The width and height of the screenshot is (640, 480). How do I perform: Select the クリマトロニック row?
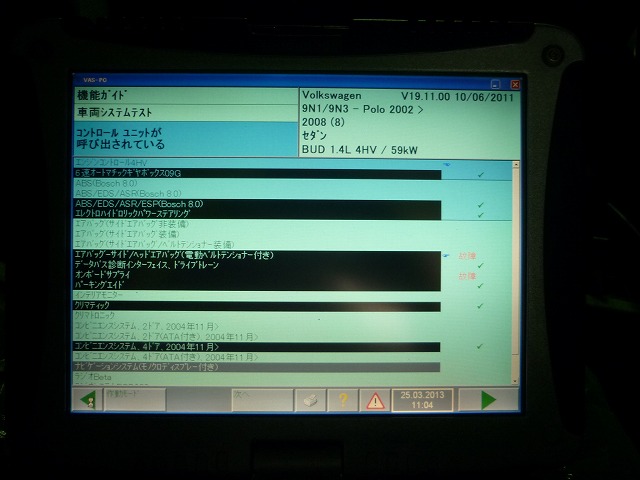click(257, 316)
